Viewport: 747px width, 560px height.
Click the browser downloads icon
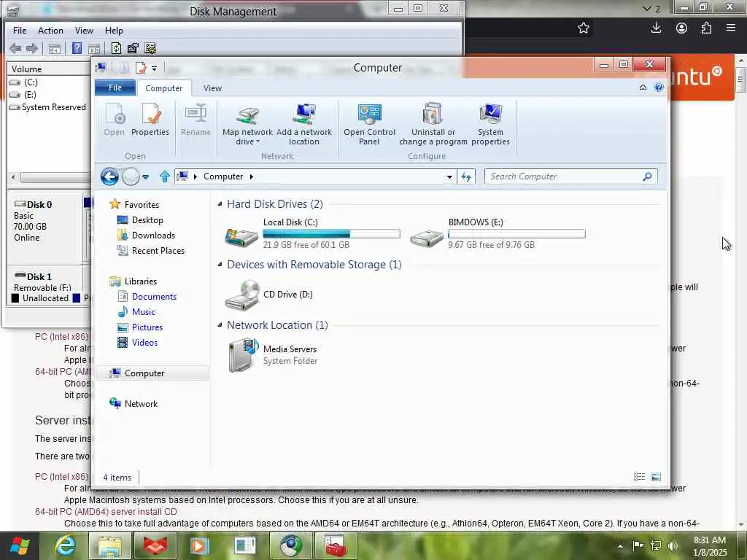click(x=656, y=28)
